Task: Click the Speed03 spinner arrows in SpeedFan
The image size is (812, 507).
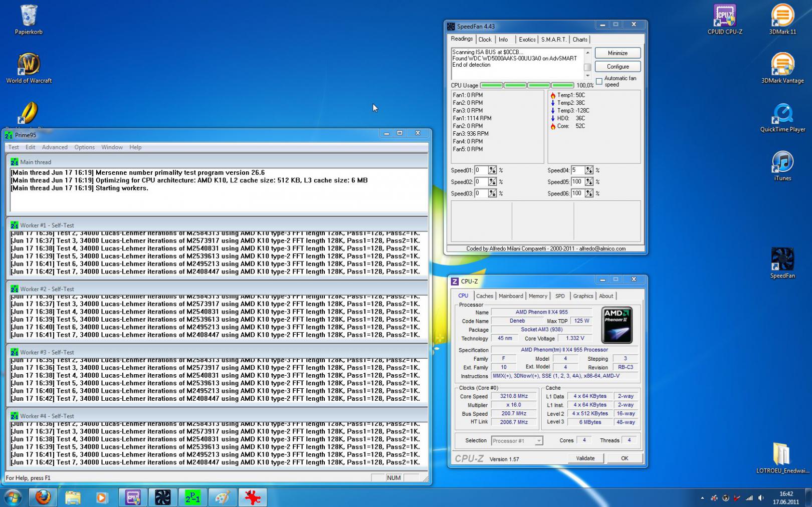Action: click(x=492, y=193)
